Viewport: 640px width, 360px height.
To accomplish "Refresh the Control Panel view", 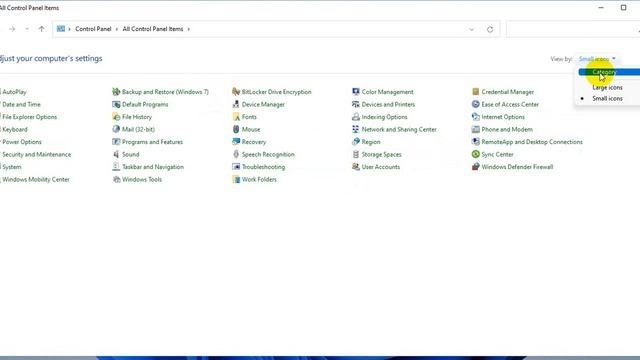I will click(x=490, y=29).
